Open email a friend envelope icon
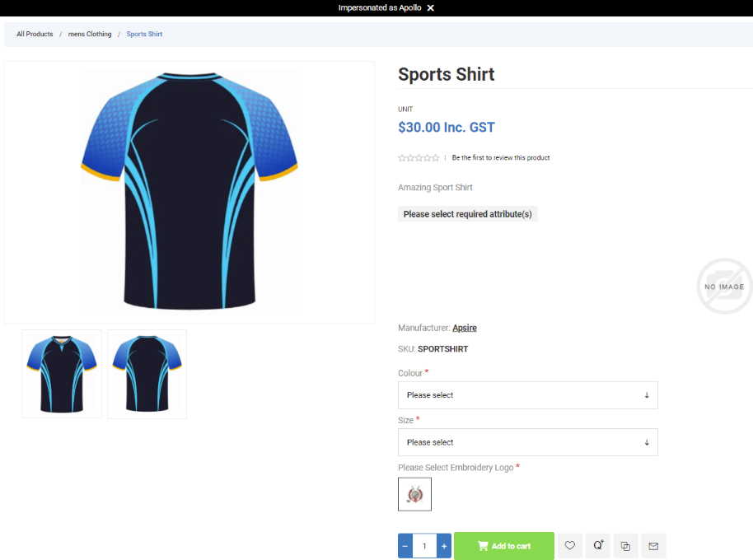 (653, 545)
